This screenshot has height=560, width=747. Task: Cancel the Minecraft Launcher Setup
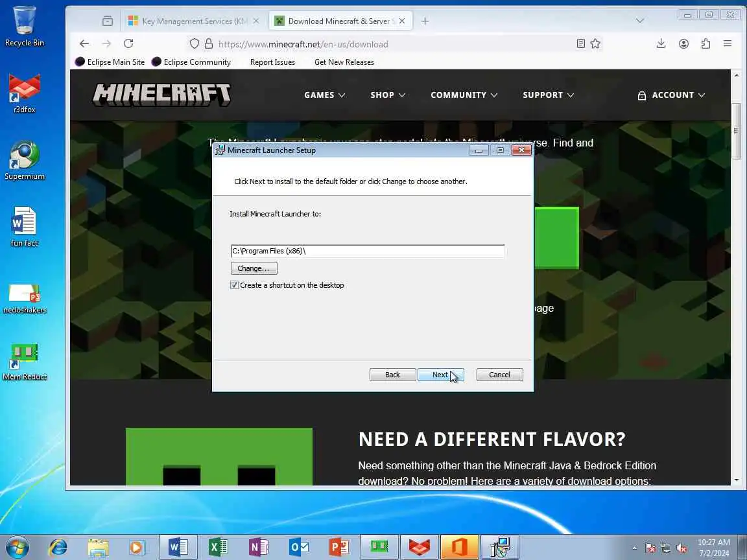pos(499,375)
